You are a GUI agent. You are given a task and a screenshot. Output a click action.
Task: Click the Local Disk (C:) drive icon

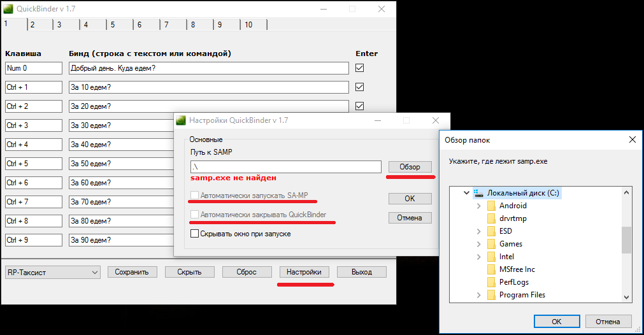tap(478, 192)
